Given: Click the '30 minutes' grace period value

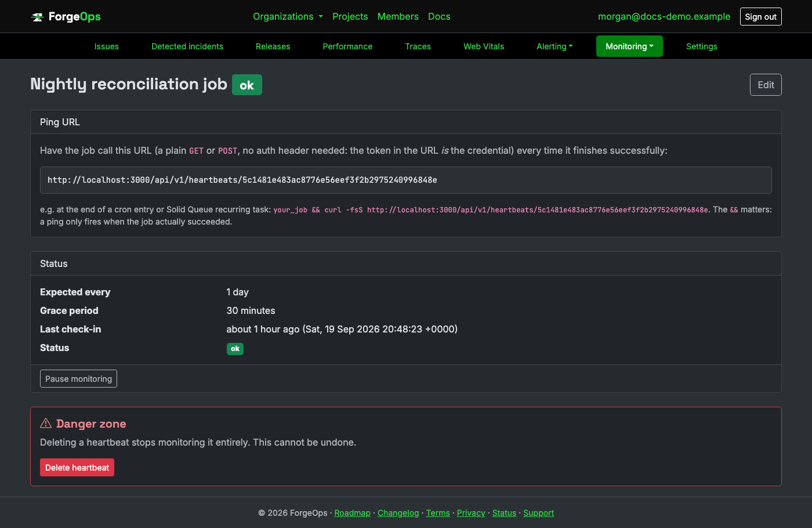Looking at the screenshot, I should [x=251, y=310].
